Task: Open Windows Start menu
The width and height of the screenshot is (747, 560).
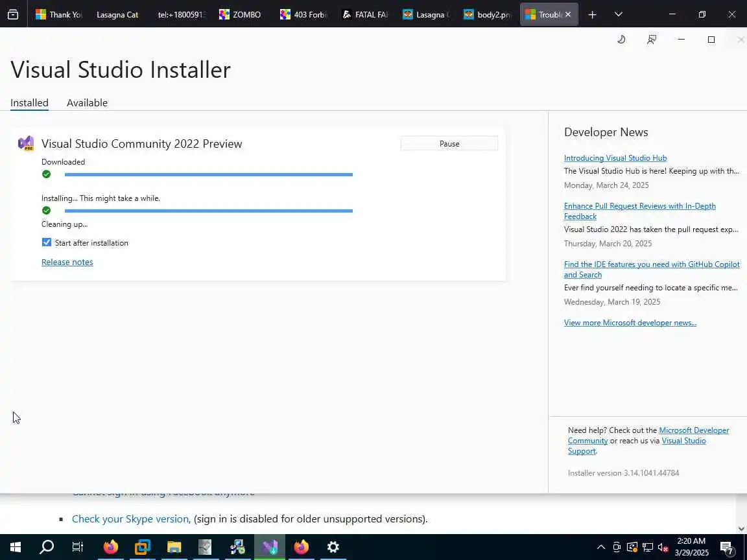Action: (16, 547)
